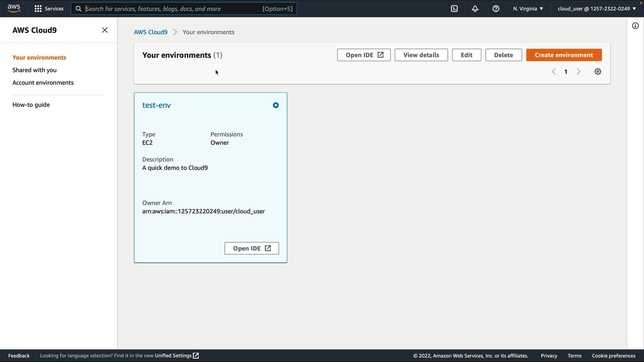Image resolution: width=644 pixels, height=362 pixels.
Task: Open the AWS CloudShell terminal icon
Action: 454,9
